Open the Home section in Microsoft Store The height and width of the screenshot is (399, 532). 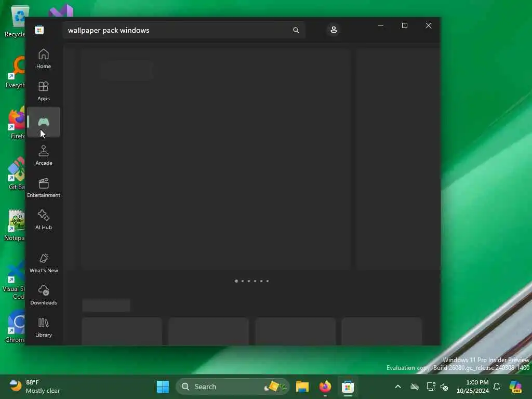tap(44, 59)
